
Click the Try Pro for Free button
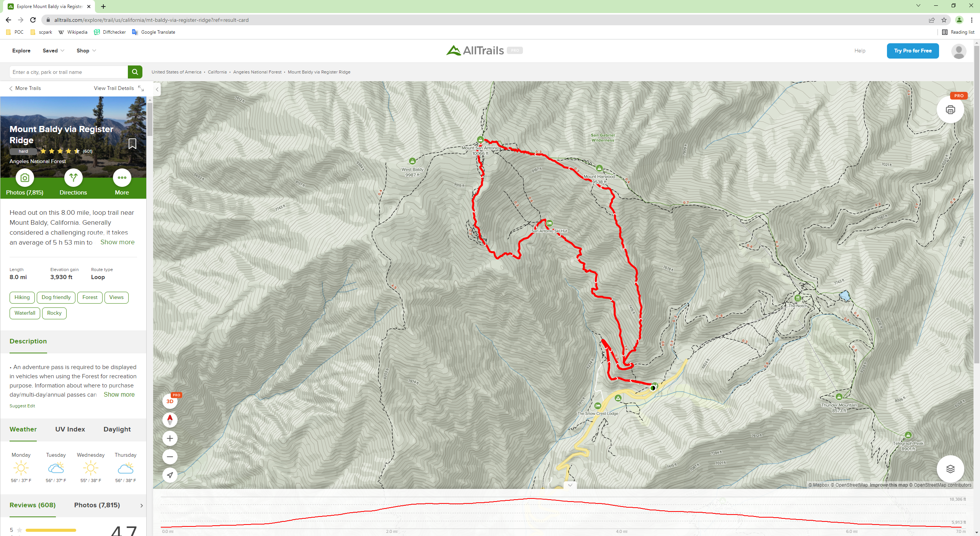click(913, 51)
